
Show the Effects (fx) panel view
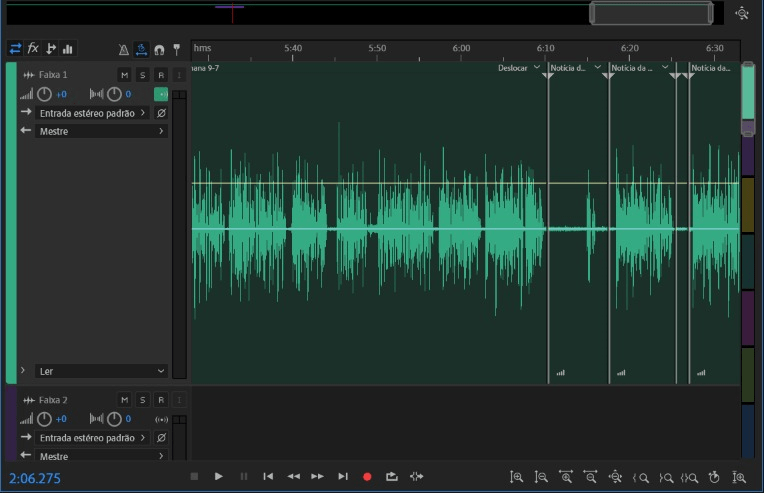point(33,48)
